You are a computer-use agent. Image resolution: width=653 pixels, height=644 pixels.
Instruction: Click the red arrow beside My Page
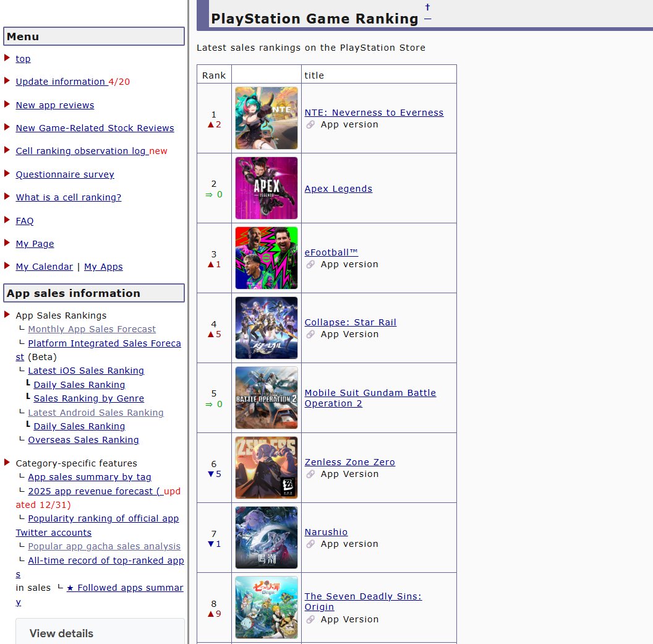pyautogui.click(x=7, y=243)
